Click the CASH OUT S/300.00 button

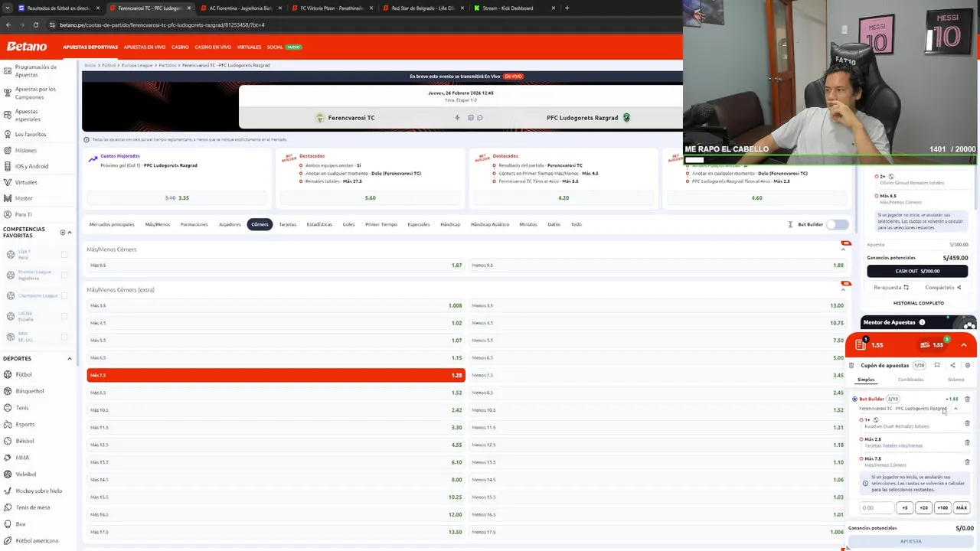[x=917, y=271]
